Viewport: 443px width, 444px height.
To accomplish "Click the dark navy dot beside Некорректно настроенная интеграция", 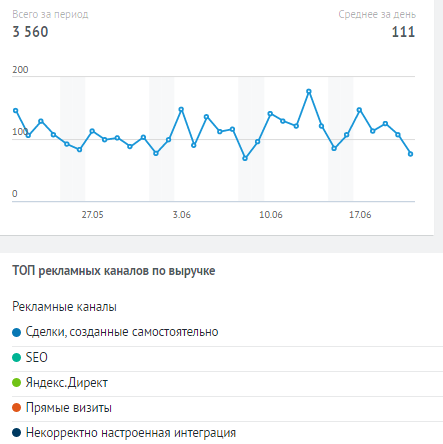I will 17,432.
